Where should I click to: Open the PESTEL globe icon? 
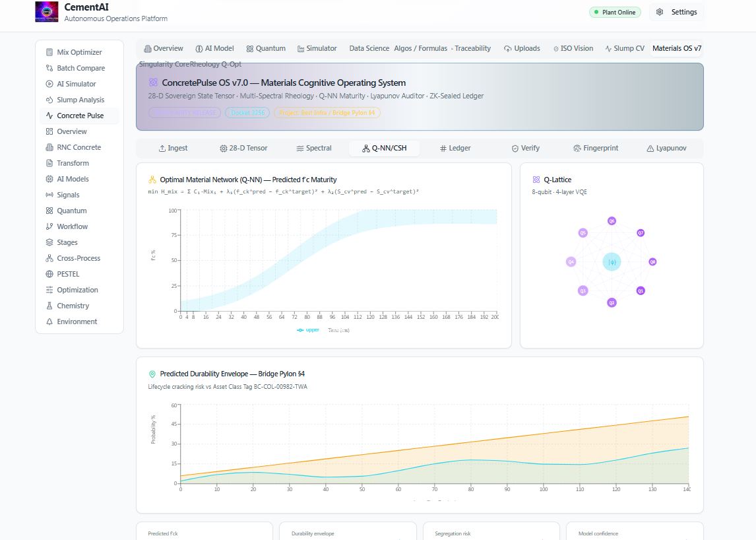tap(49, 274)
